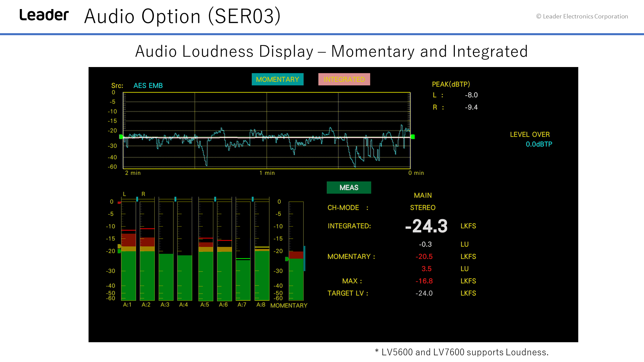Select the A:8 channel level bar
Image resolution: width=644 pixels, height=362 pixels.
tap(262, 251)
